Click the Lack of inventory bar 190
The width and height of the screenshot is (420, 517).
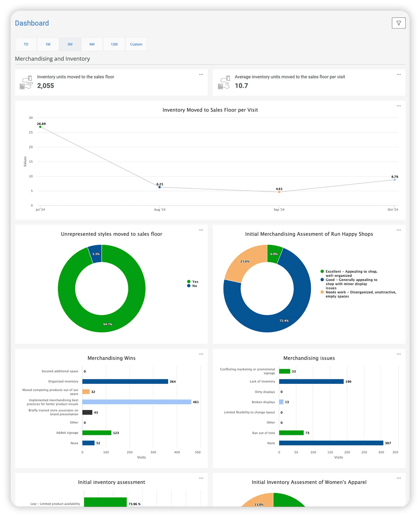coord(311,382)
